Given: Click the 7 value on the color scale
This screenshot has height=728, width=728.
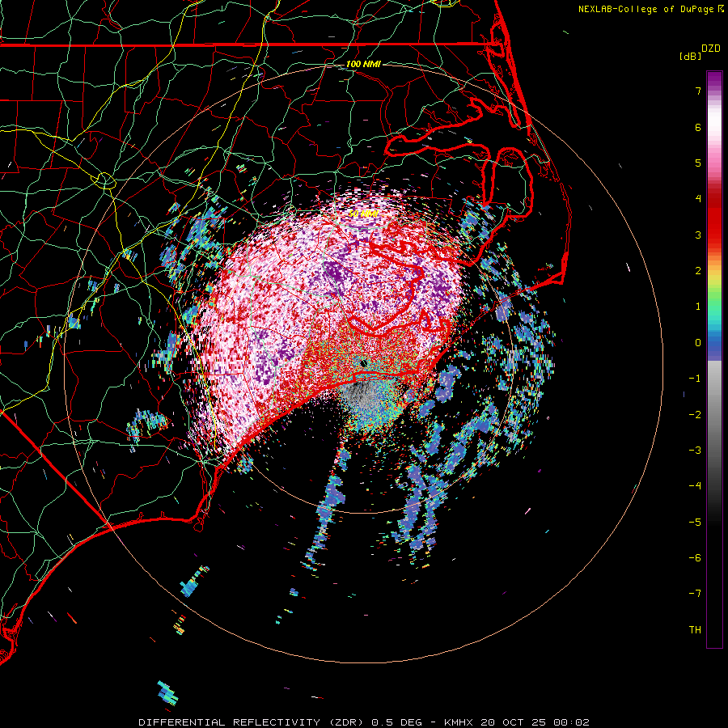Looking at the screenshot, I should [698, 91].
